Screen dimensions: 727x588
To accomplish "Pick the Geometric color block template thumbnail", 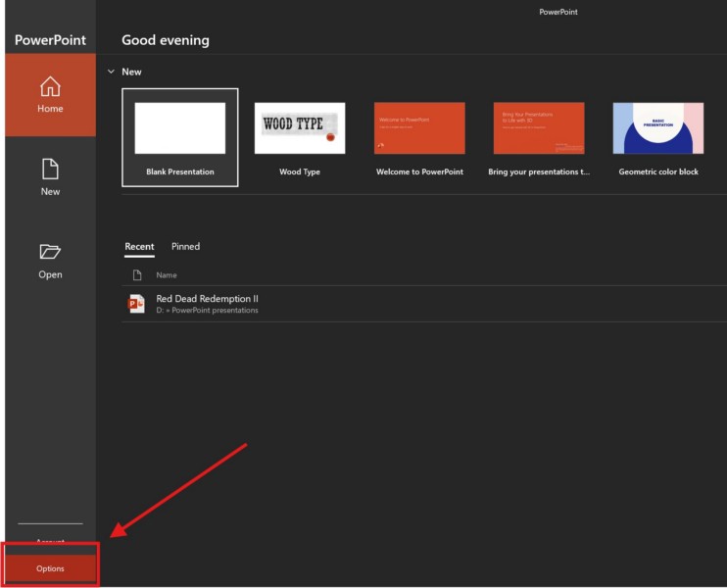I will [x=658, y=128].
